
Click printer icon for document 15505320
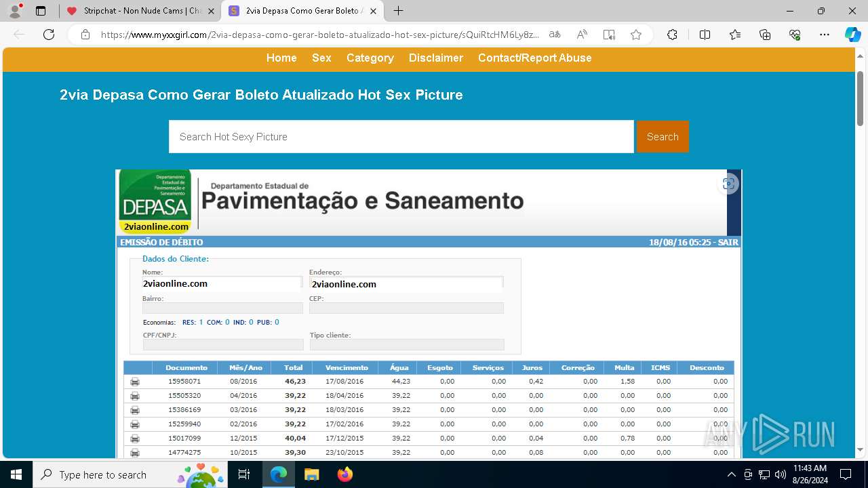(x=135, y=396)
